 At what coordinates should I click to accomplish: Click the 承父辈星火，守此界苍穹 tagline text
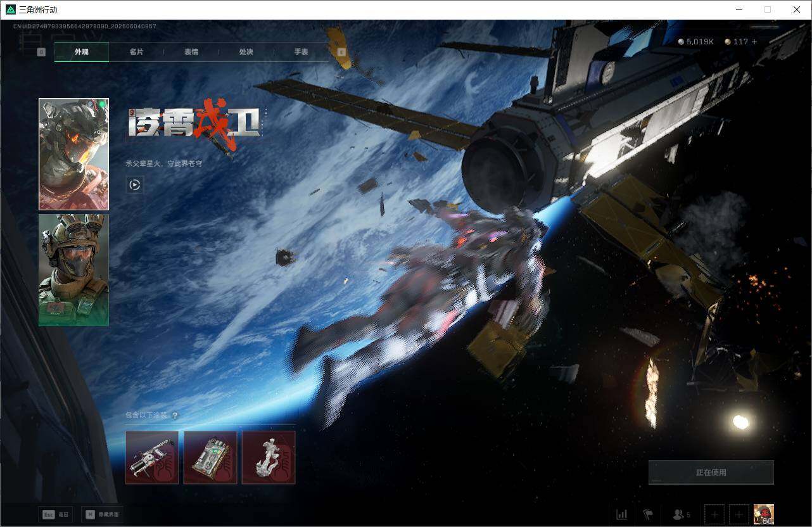(164, 163)
